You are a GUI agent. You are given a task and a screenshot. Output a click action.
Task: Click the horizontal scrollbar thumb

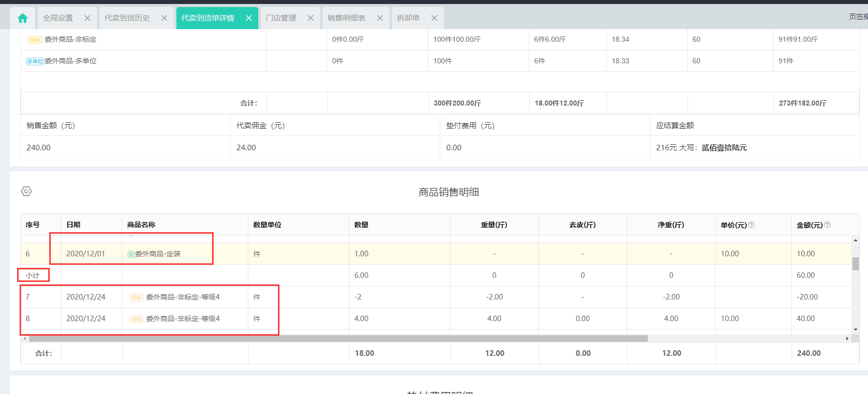coord(338,339)
